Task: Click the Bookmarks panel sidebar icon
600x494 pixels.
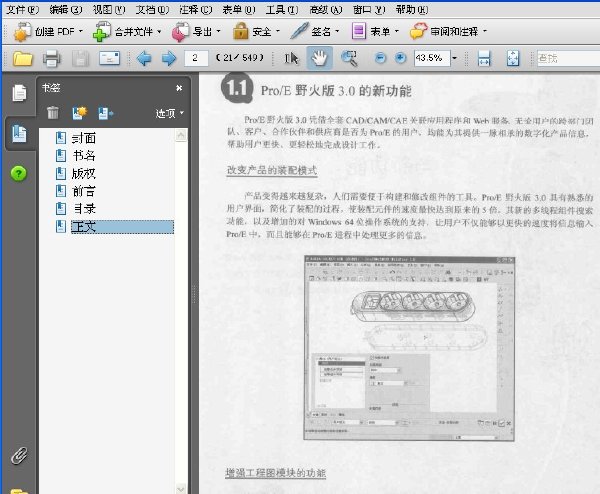Action: point(19,133)
